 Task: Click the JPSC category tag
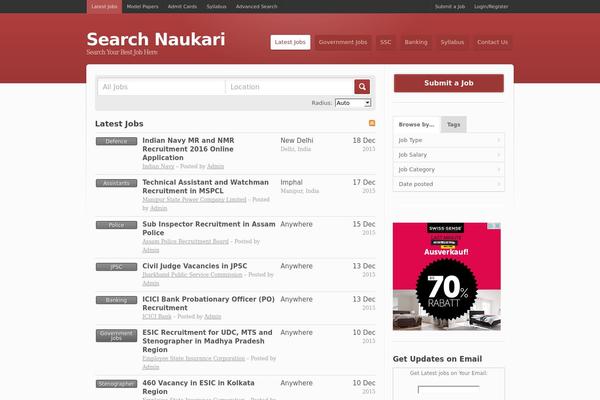coord(116,267)
